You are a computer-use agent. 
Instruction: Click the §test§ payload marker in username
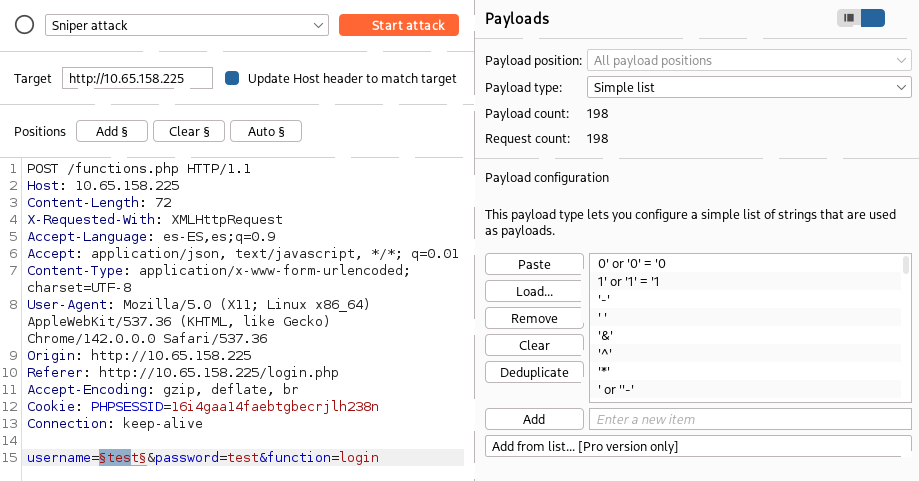(122, 458)
